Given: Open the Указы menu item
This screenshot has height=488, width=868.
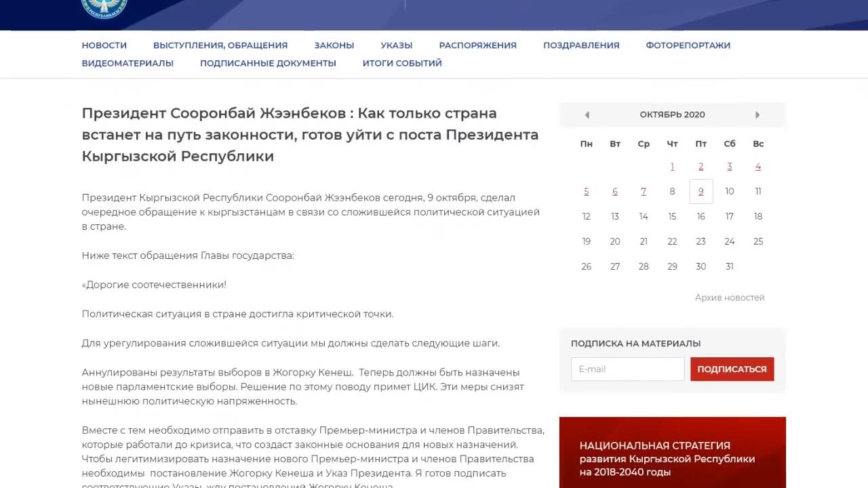Looking at the screenshot, I should click(396, 45).
